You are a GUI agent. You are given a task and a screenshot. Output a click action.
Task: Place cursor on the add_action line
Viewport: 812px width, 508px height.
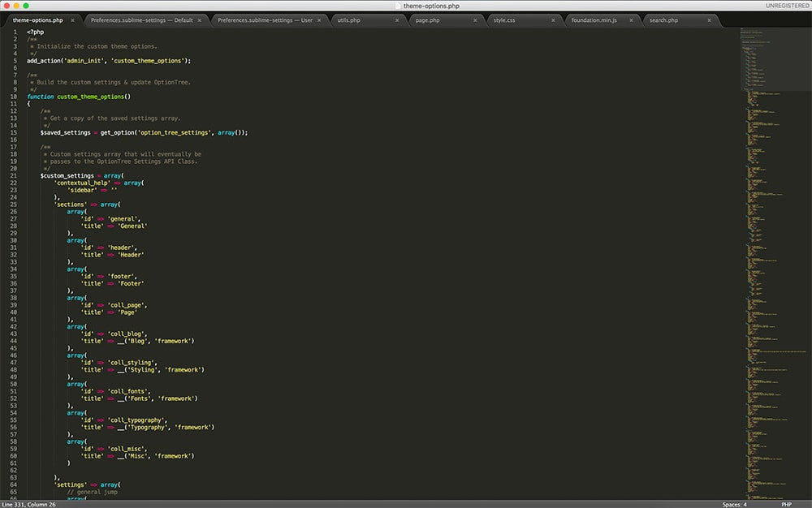tap(109, 61)
